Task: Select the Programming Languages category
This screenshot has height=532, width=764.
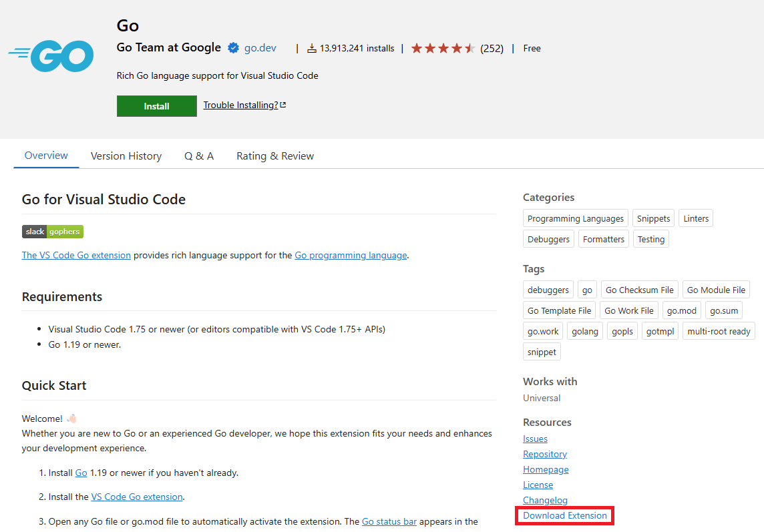Action: [x=576, y=218]
